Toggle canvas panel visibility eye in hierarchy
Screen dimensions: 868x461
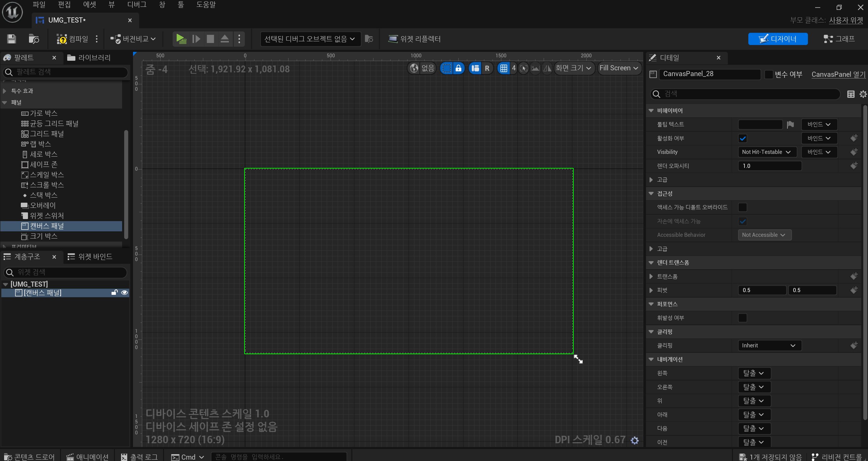click(x=124, y=292)
